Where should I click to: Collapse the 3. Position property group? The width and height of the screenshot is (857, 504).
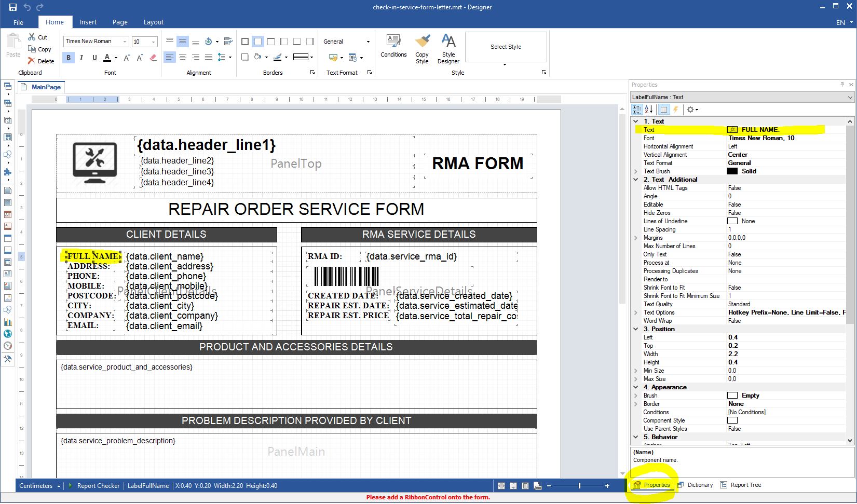coord(636,329)
